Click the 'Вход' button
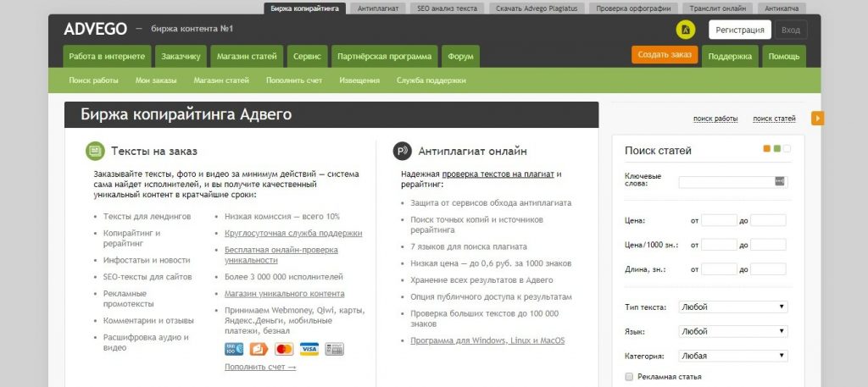868x387 pixels. coord(791,30)
